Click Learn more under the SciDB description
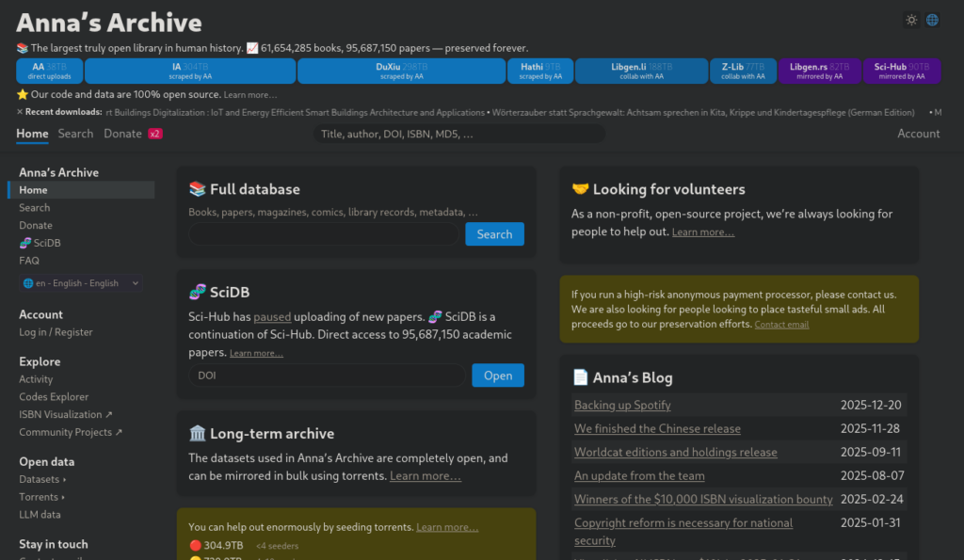This screenshot has height=560, width=964. pos(256,353)
